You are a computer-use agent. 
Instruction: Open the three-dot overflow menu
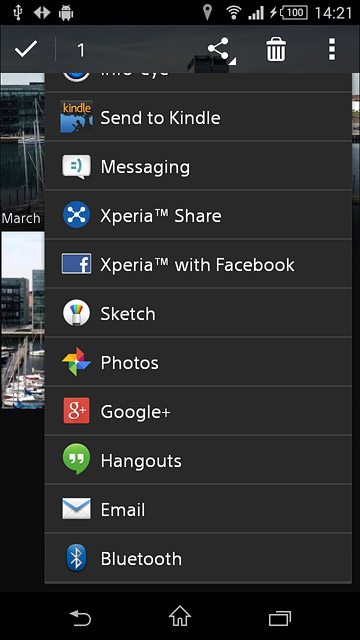[x=332, y=49]
